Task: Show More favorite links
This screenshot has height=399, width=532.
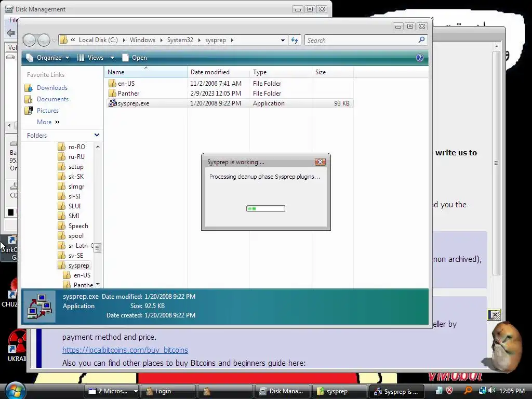Action: coord(48,122)
